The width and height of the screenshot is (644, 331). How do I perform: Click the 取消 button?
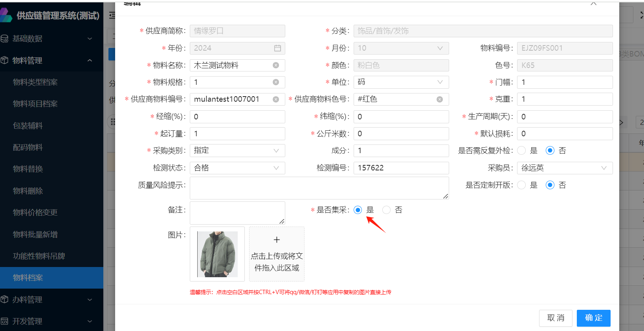point(556,318)
